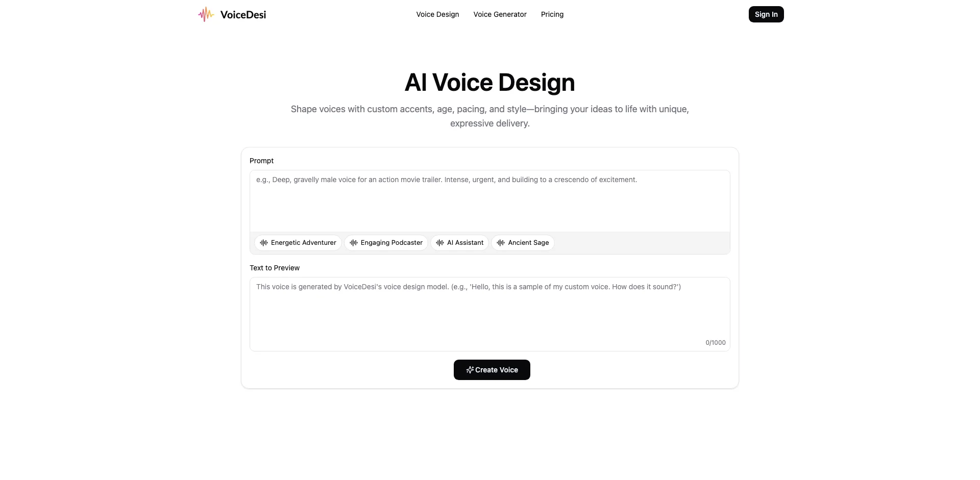Image resolution: width=980 pixels, height=480 pixels.
Task: Open the Pricing page
Action: click(x=552, y=14)
